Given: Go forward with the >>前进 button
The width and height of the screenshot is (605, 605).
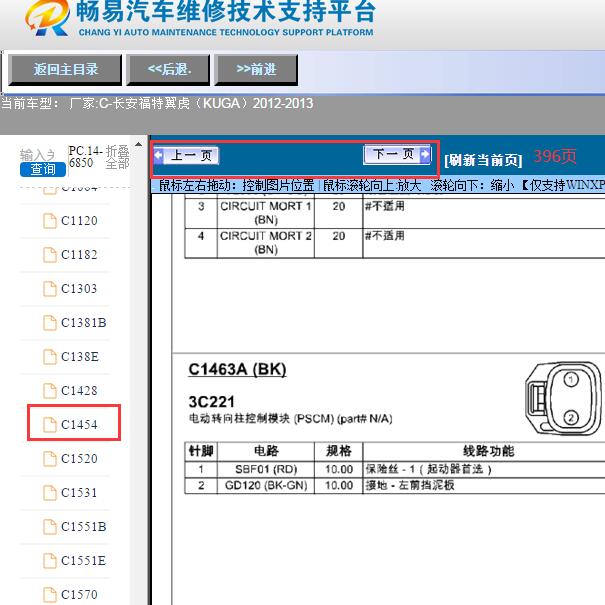Looking at the screenshot, I should point(256,70).
